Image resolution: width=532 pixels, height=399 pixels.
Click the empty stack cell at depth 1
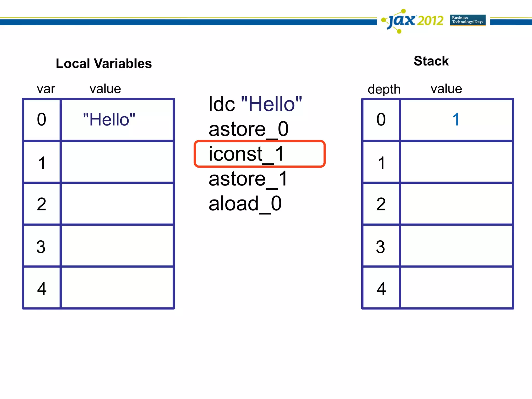456,162
